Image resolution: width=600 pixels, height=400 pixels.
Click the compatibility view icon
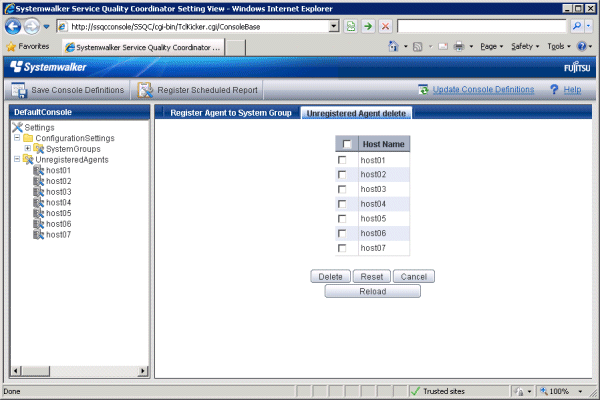[351, 26]
